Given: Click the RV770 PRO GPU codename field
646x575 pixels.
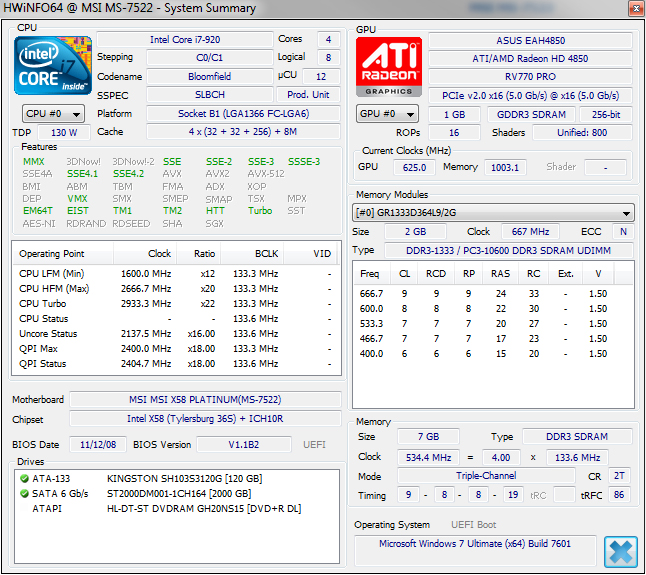Looking at the screenshot, I should (530, 77).
